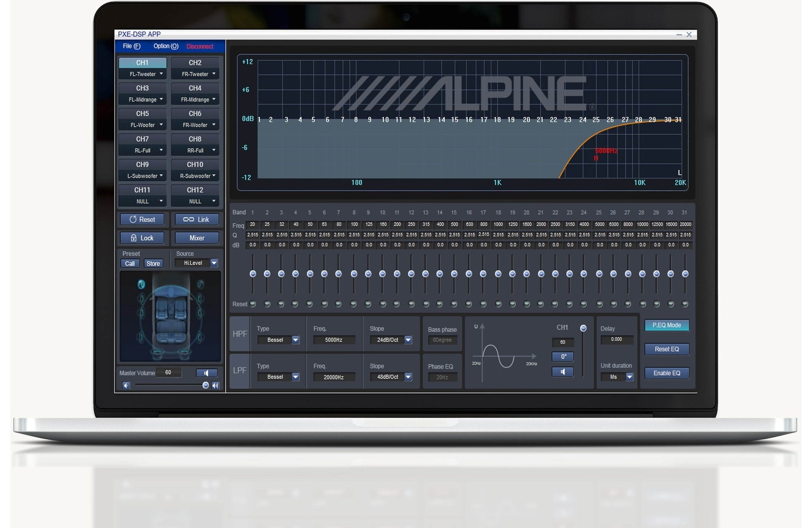Screen dimensions: 812x528
Task: Click the 0° phase toggle for CH1
Action: (563, 357)
